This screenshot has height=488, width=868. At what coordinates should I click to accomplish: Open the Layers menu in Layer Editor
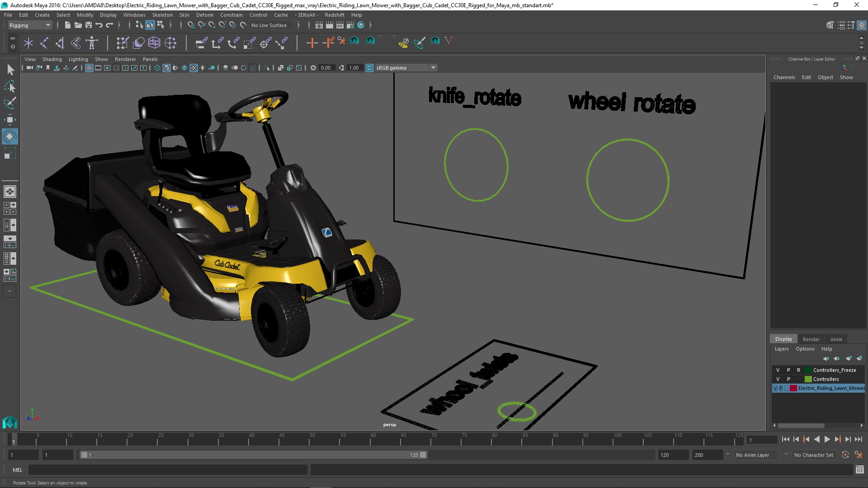pos(781,349)
